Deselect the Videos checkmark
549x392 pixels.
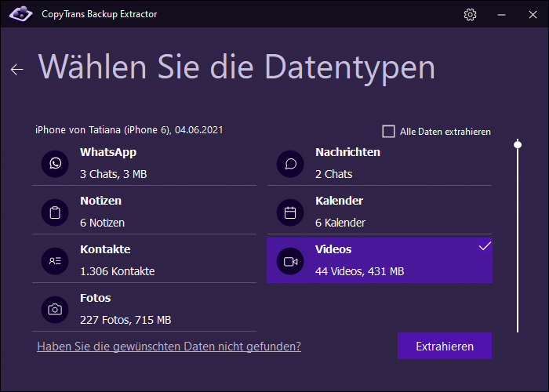coord(485,246)
